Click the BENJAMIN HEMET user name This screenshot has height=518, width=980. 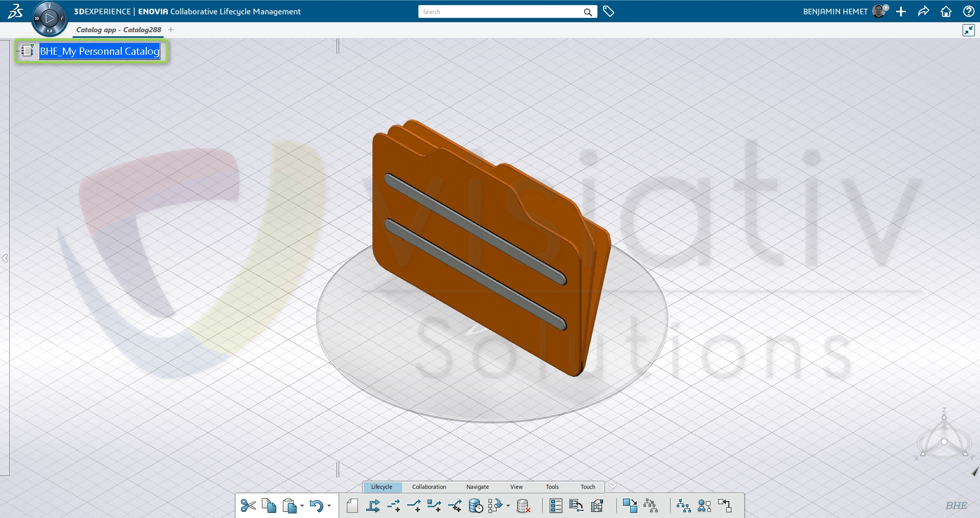835,11
